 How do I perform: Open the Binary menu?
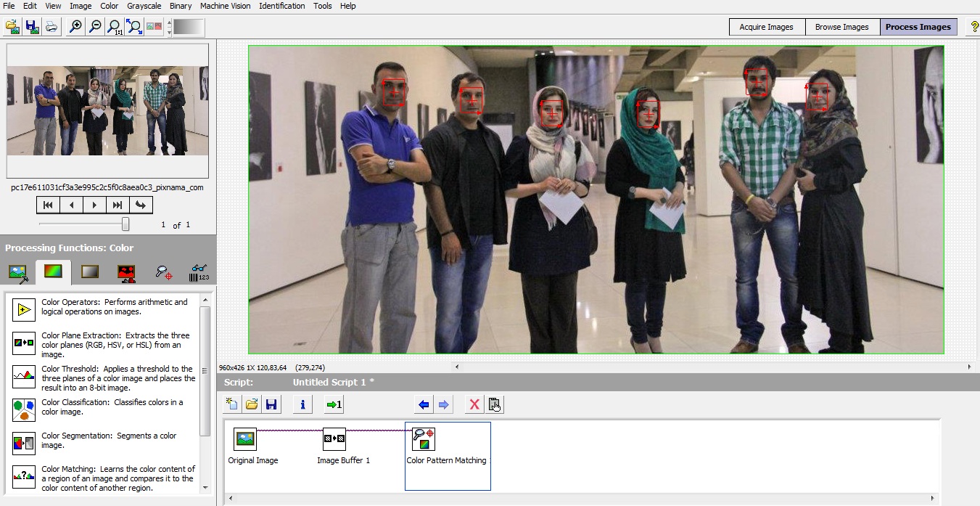click(x=181, y=6)
